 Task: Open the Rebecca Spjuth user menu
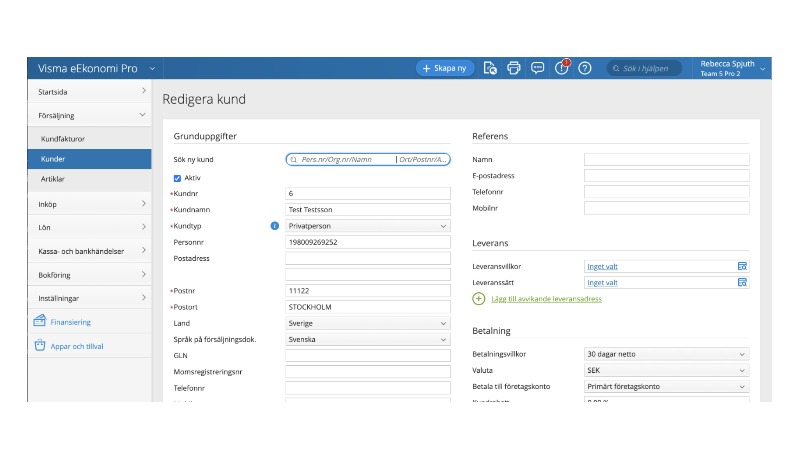[x=732, y=68]
